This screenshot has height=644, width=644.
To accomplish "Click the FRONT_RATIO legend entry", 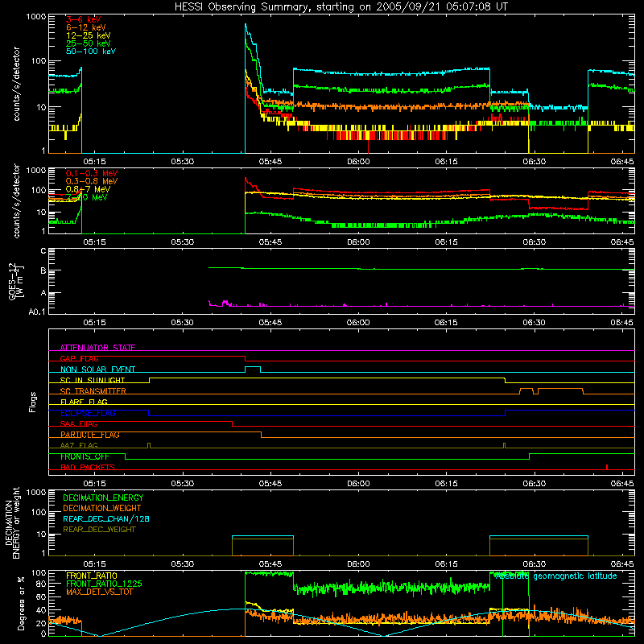I will [x=92, y=576].
